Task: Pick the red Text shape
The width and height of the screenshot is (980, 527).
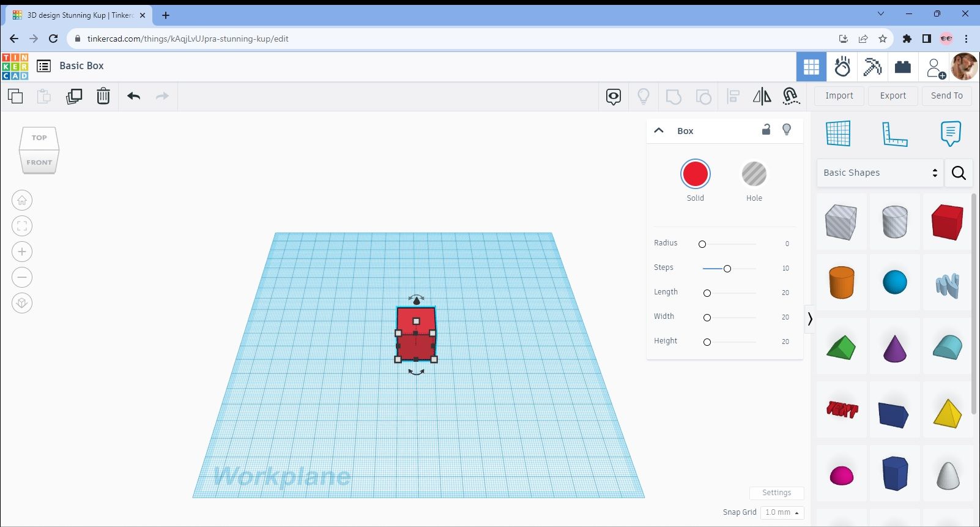Action: (842, 409)
